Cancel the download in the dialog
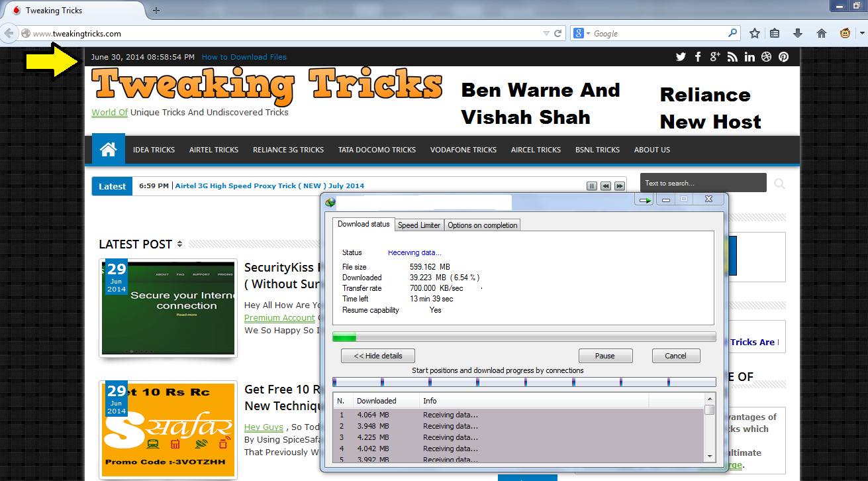 675,356
